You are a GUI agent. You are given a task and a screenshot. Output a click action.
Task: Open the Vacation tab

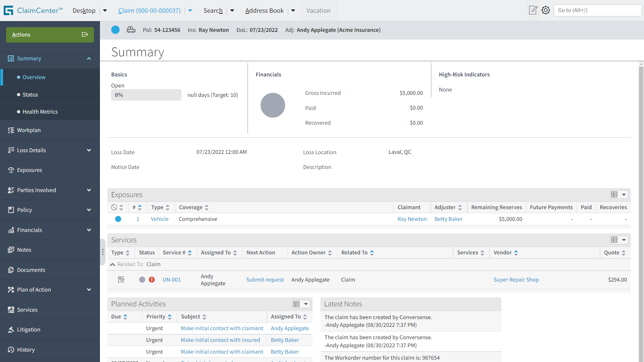pyautogui.click(x=318, y=10)
